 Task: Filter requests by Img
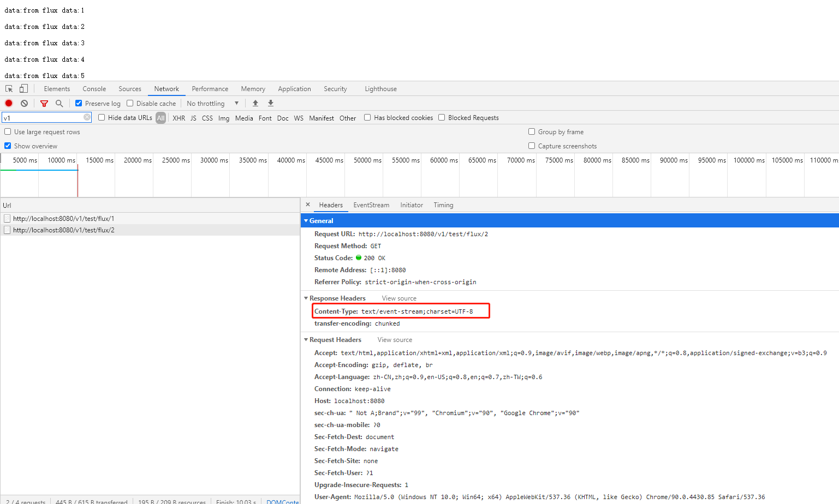coord(224,118)
